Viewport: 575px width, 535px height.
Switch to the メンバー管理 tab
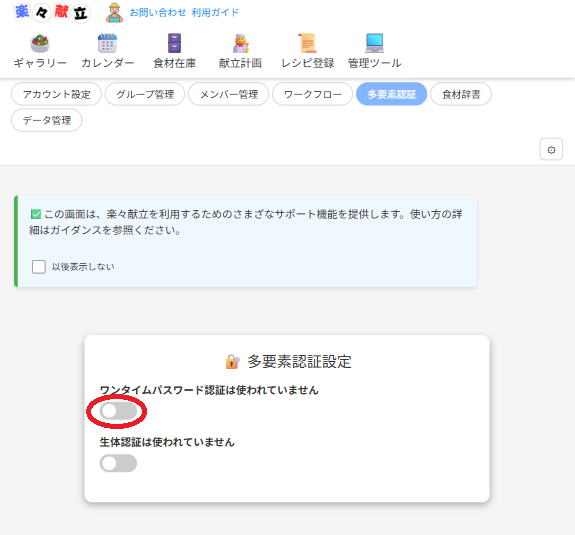coord(228,94)
